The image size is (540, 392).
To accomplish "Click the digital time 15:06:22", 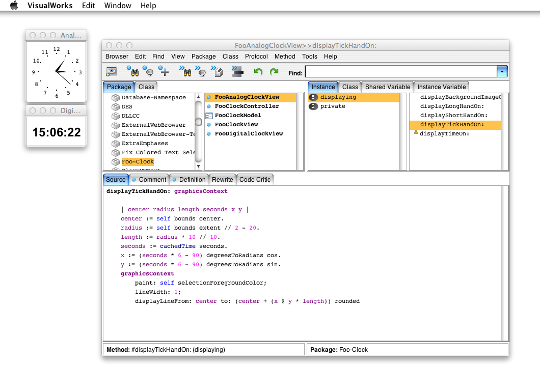I will (x=57, y=132).
